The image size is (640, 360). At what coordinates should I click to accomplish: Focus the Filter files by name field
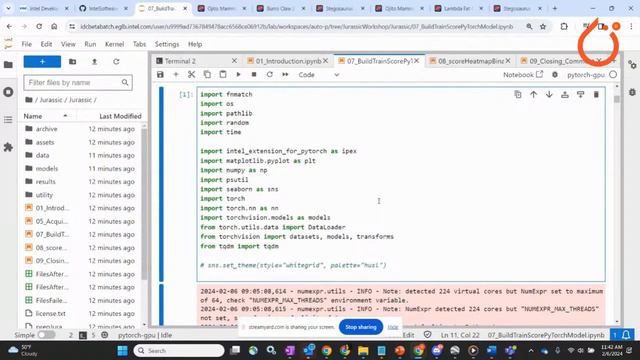tap(78, 82)
